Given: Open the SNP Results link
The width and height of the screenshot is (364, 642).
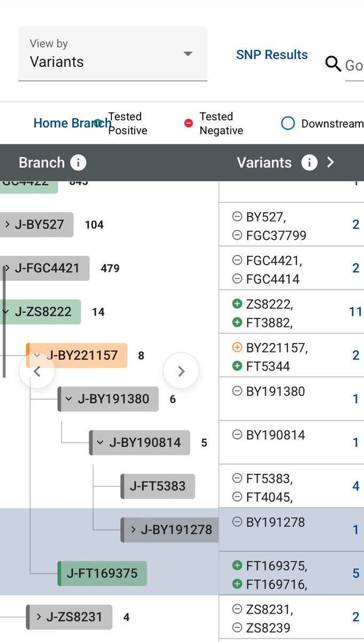Looking at the screenshot, I should pyautogui.click(x=272, y=55).
